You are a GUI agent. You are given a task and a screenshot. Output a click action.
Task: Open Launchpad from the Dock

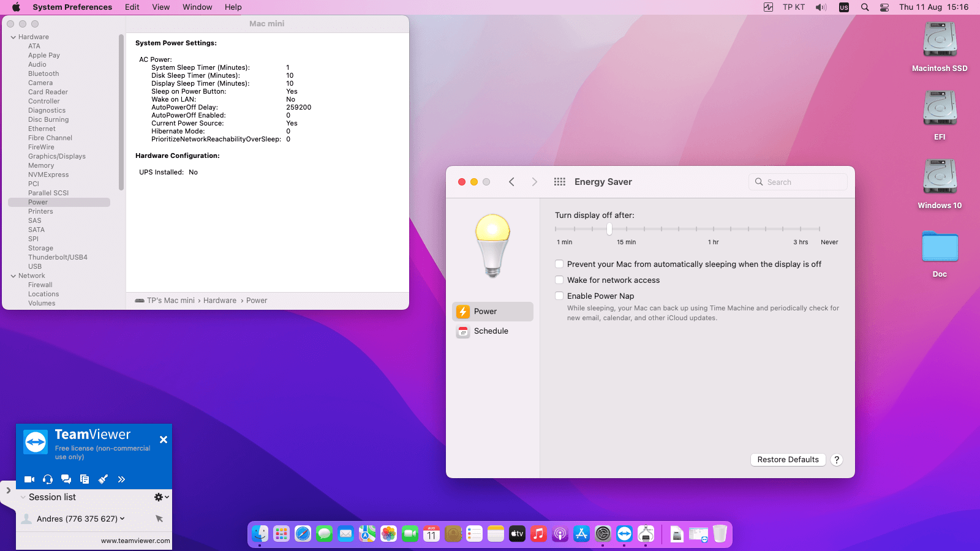pos(281,534)
